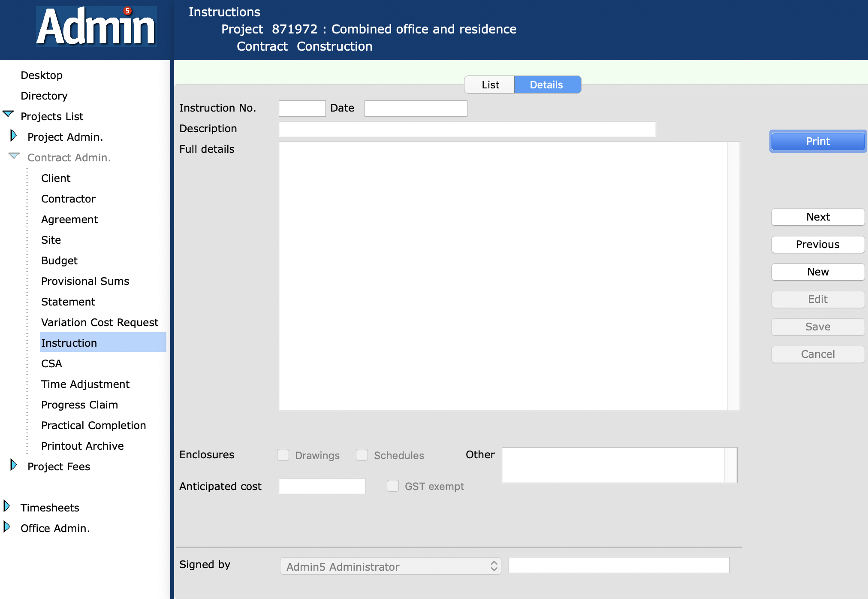Image resolution: width=868 pixels, height=599 pixels.
Task: Click the Description input field
Action: click(467, 129)
